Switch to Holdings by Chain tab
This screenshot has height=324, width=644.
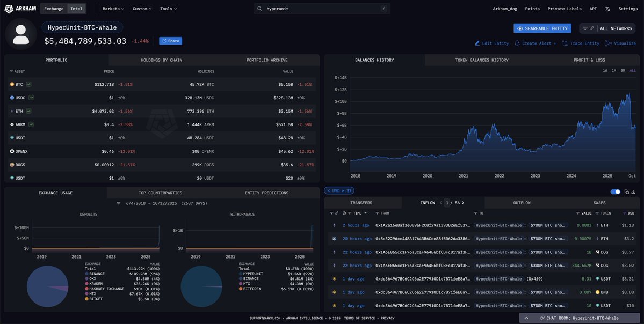[x=161, y=60]
